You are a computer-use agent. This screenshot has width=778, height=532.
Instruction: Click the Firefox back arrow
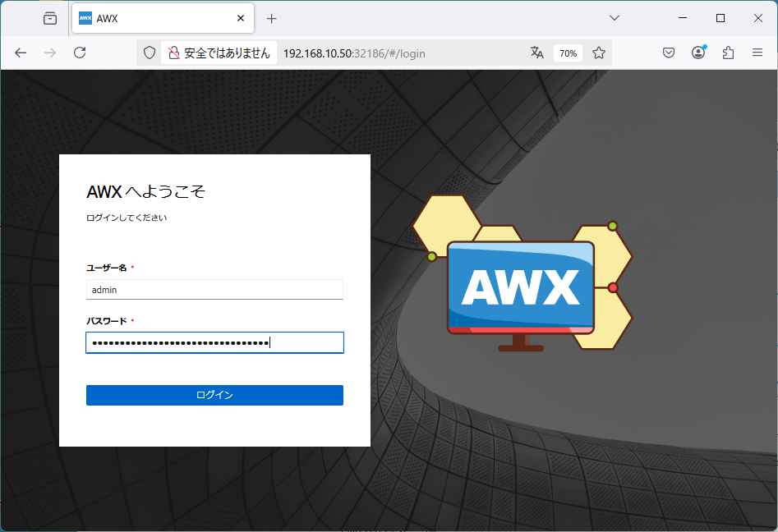coord(21,53)
